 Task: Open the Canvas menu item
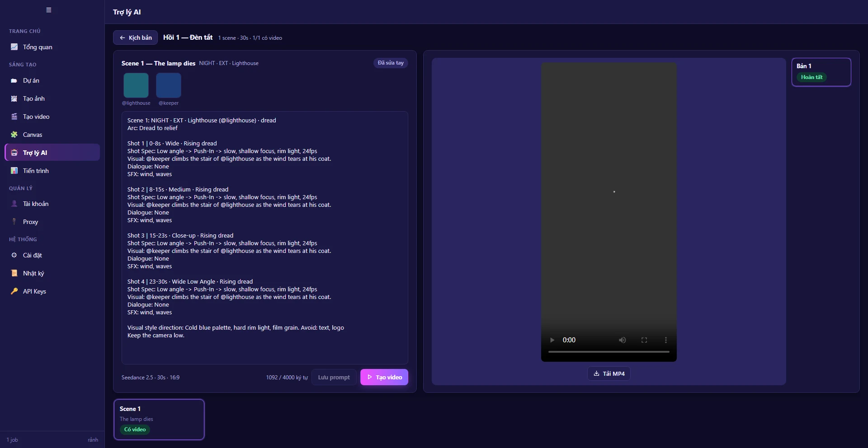coord(52,135)
